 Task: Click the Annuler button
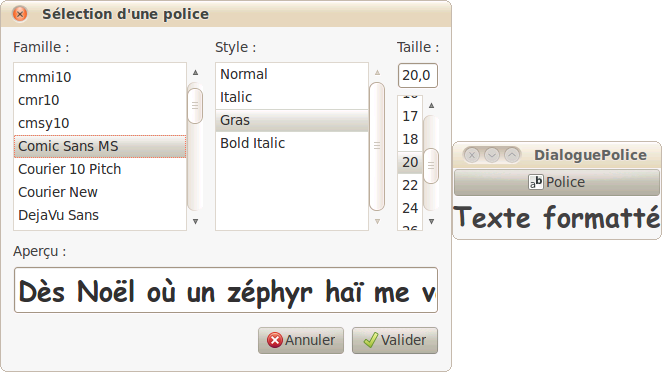(x=301, y=340)
